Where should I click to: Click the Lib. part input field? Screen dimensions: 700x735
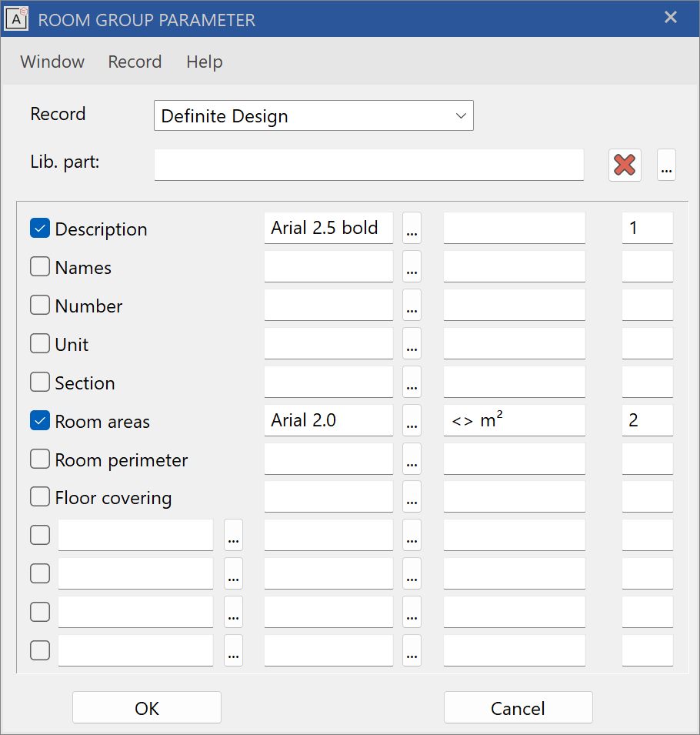tap(369, 165)
